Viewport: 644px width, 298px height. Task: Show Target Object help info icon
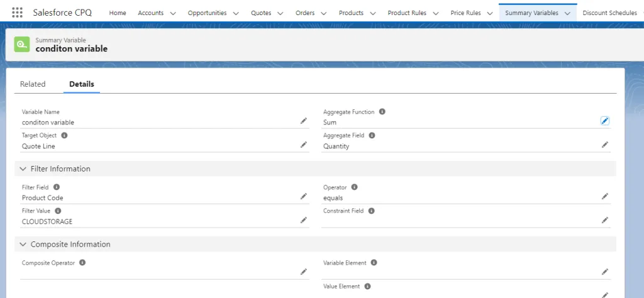coord(64,135)
